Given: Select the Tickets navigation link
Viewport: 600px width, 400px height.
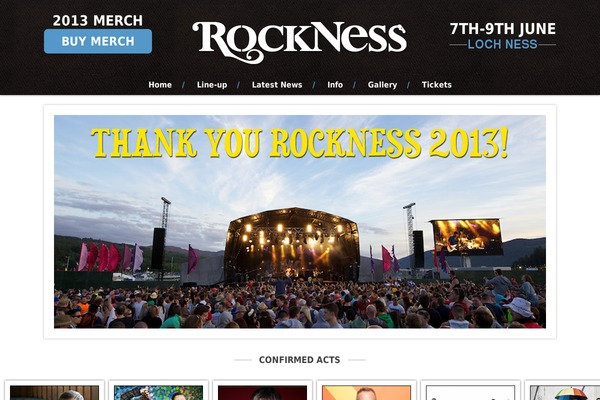Looking at the screenshot, I should [x=437, y=85].
